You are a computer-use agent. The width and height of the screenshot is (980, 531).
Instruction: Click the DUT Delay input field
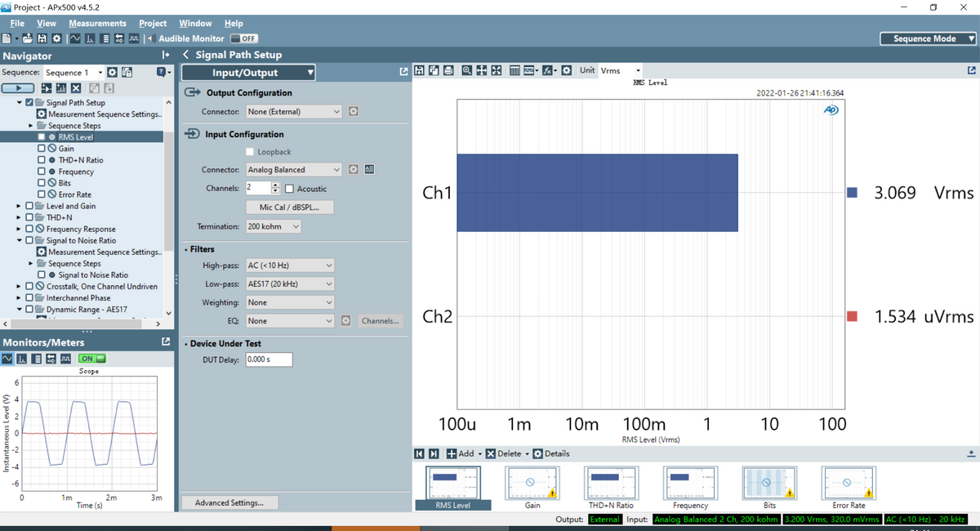tap(267, 359)
